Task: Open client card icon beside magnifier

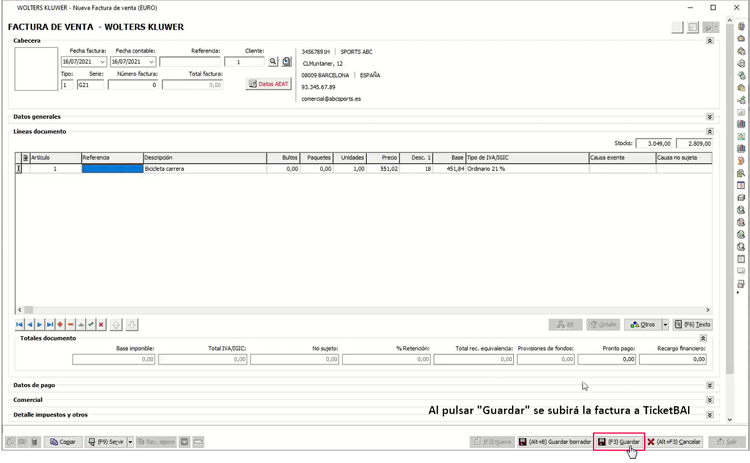Action: pos(286,62)
